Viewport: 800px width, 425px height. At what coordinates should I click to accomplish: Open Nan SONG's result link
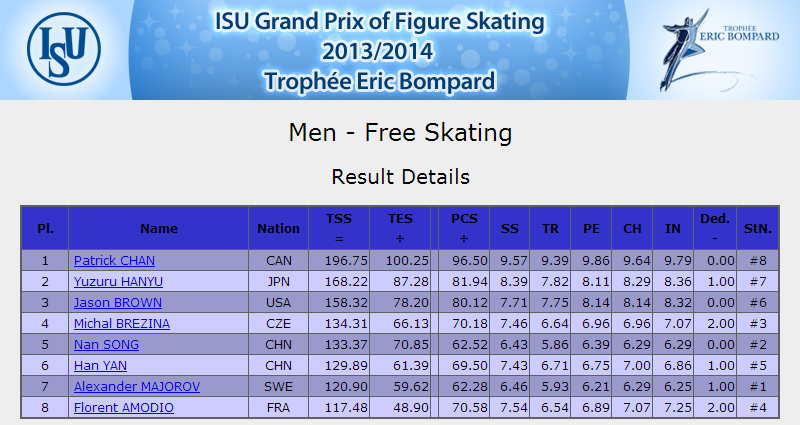(106, 344)
